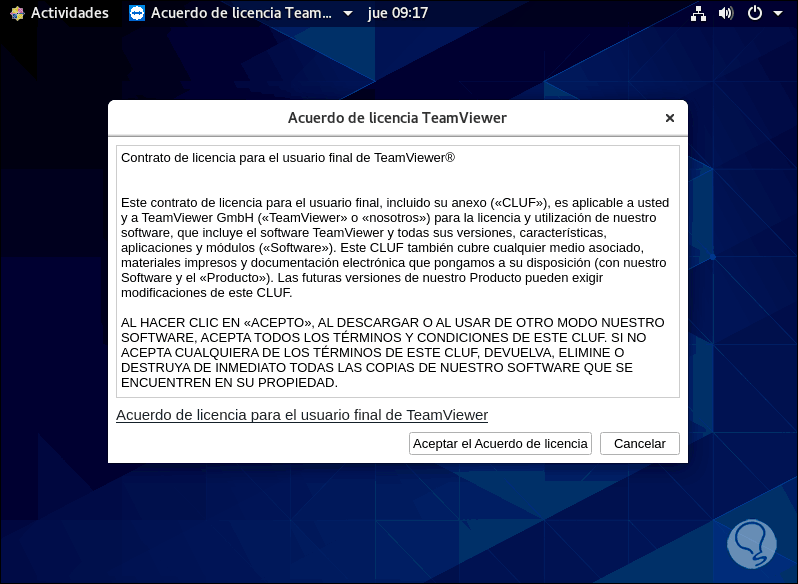The height and width of the screenshot is (584, 798).
Task: Open the 'Acuerdo de licencia Team...' app menu
Action: click(241, 13)
